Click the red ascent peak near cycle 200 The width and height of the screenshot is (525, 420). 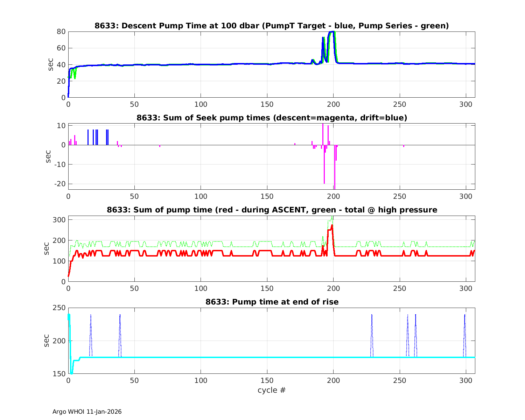coord(332,227)
